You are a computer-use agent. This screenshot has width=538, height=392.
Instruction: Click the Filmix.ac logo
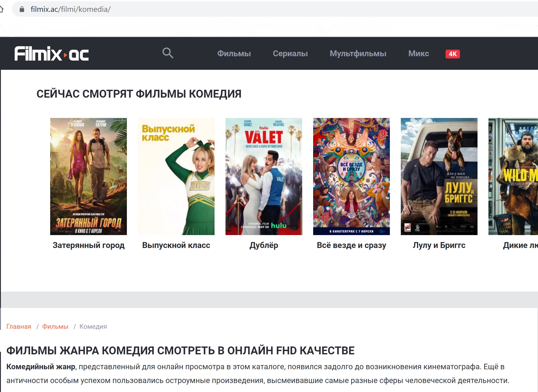51,54
